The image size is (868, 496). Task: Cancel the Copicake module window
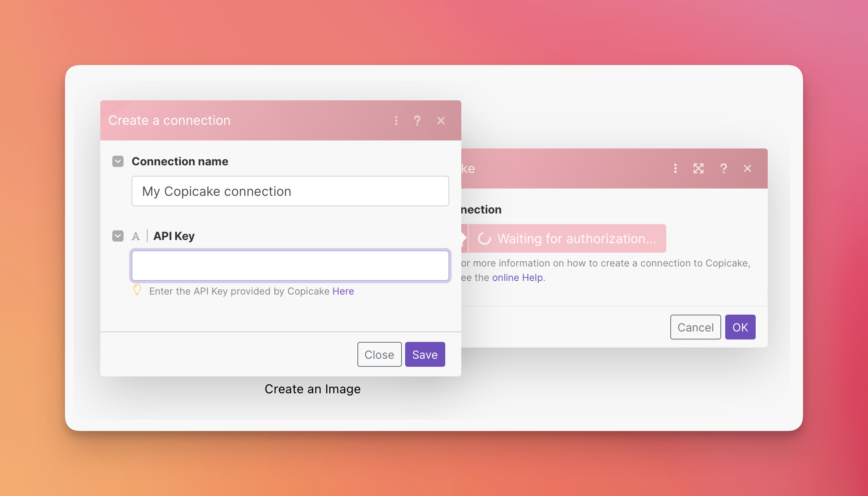pos(696,327)
